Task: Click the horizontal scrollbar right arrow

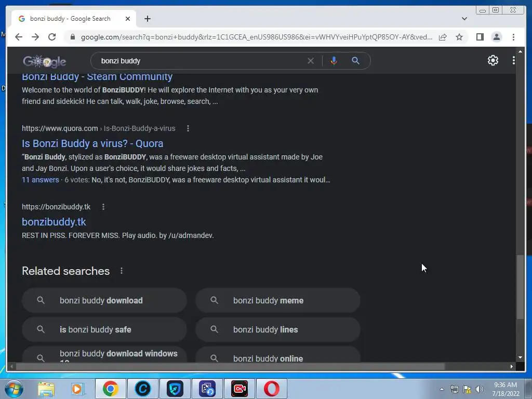Action: 511,366
